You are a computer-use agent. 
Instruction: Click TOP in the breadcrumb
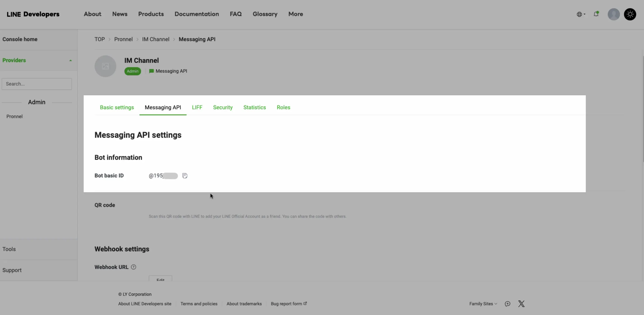click(99, 39)
